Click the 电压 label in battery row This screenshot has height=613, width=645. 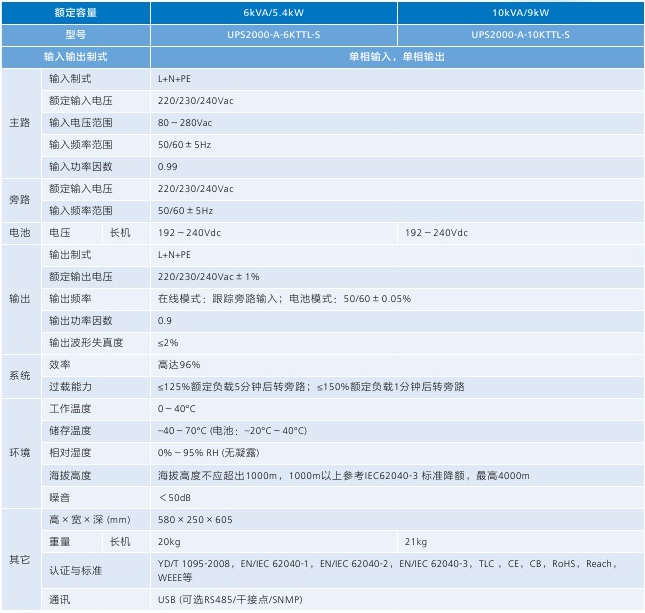(x=60, y=233)
